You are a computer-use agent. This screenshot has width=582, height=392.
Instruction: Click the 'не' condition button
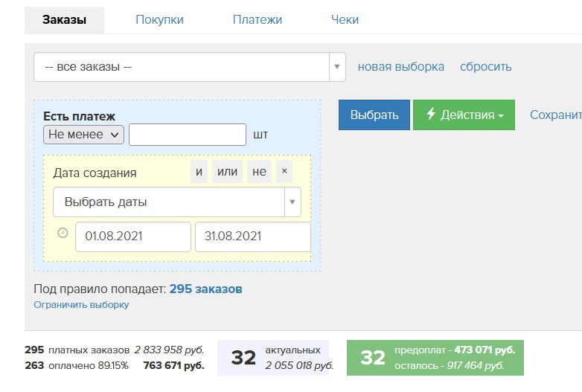(x=259, y=172)
